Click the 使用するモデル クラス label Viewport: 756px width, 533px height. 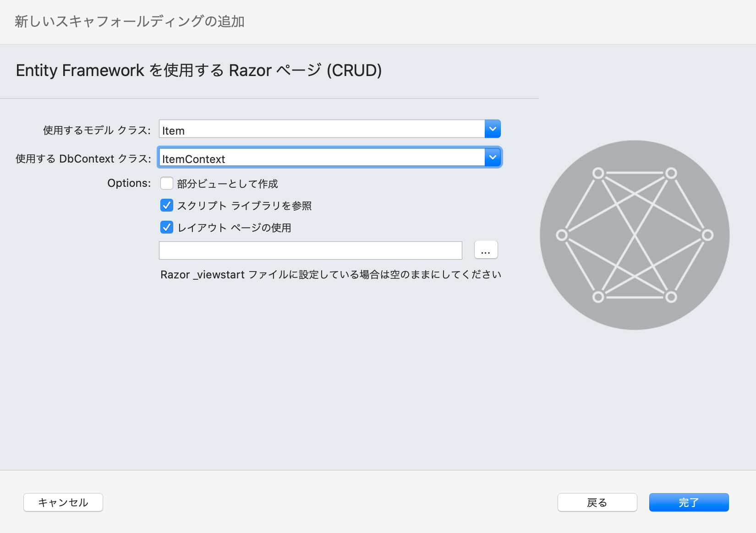click(97, 131)
